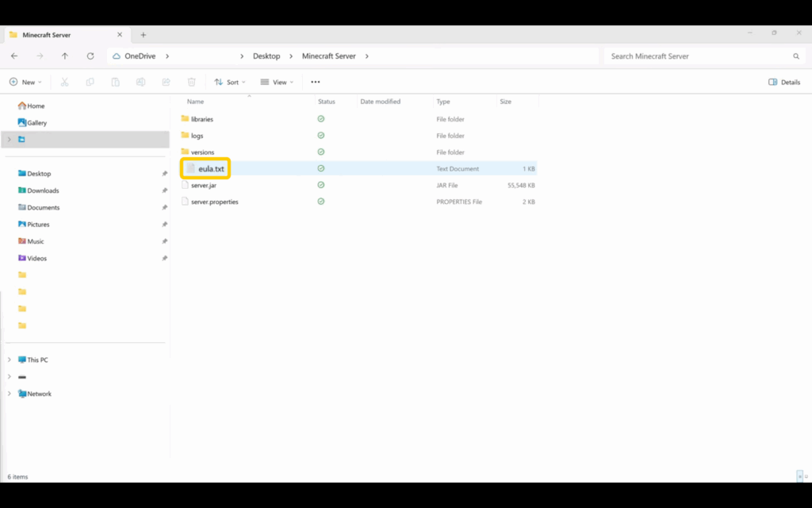The width and height of the screenshot is (812, 508).
Task: Close the Minecraft Server tab
Action: pos(120,35)
